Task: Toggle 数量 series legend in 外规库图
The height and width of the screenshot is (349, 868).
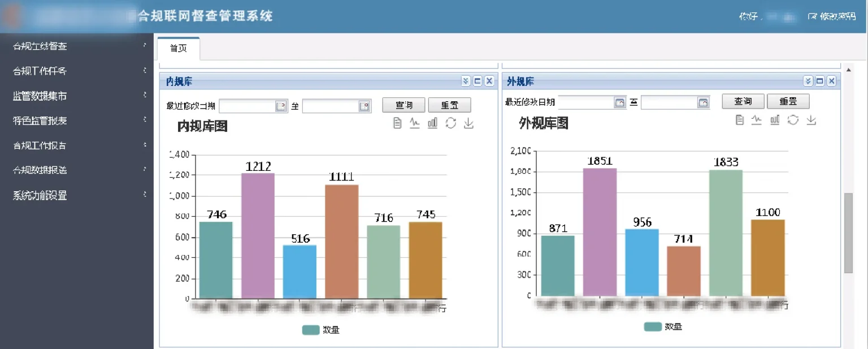Action: [662, 326]
